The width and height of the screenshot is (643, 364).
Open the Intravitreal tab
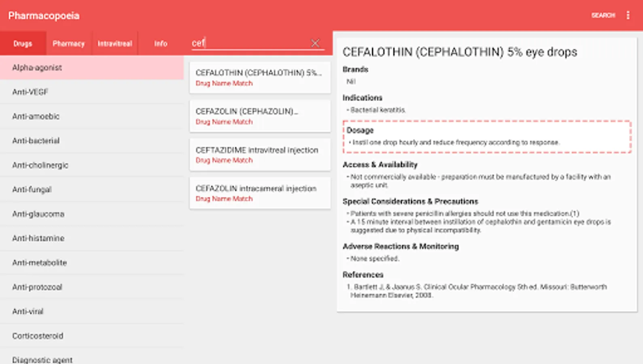tap(115, 43)
